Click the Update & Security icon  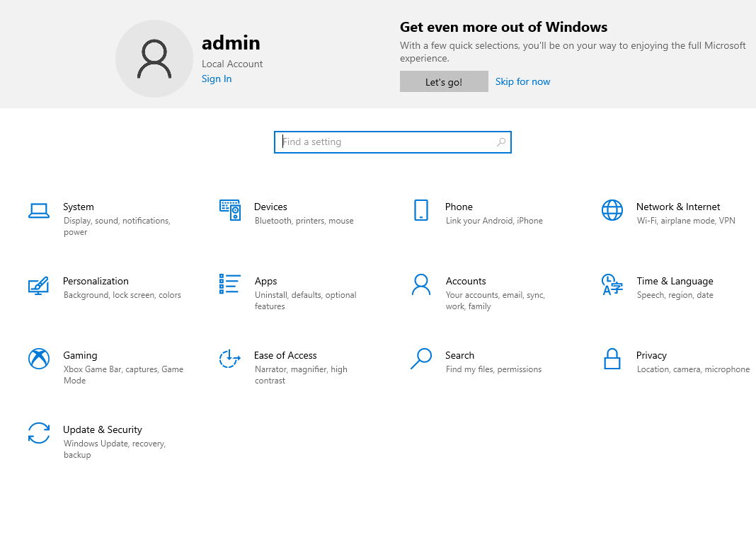pos(39,432)
